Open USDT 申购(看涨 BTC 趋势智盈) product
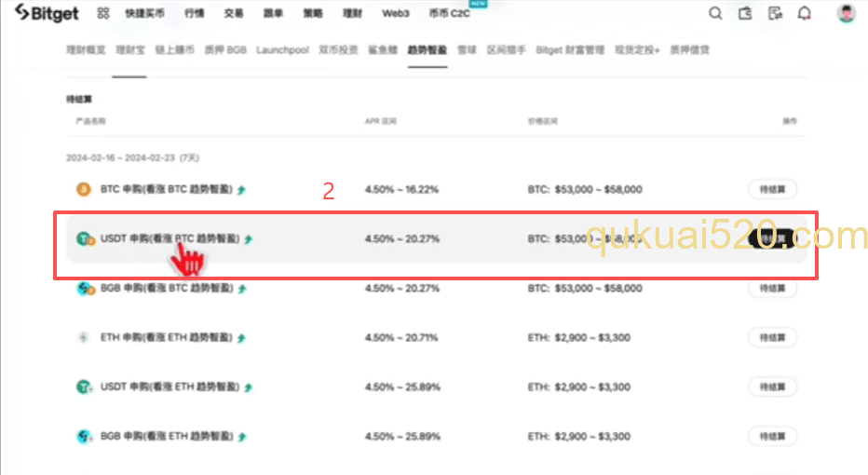The height and width of the screenshot is (475, 868). tap(170, 238)
